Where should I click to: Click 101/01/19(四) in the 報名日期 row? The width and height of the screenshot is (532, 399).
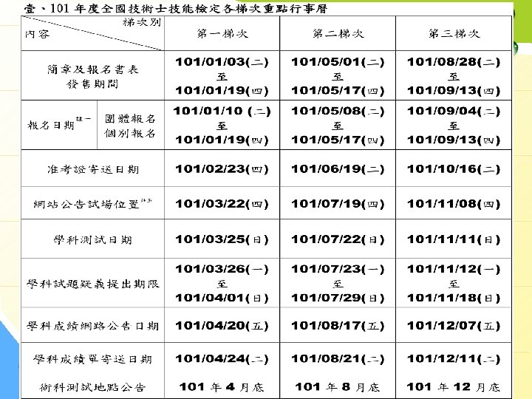222,140
